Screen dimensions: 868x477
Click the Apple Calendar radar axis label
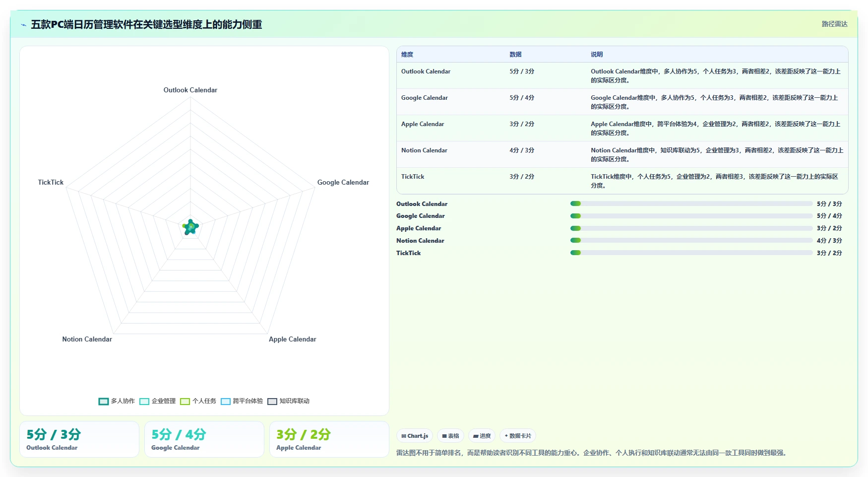293,339
